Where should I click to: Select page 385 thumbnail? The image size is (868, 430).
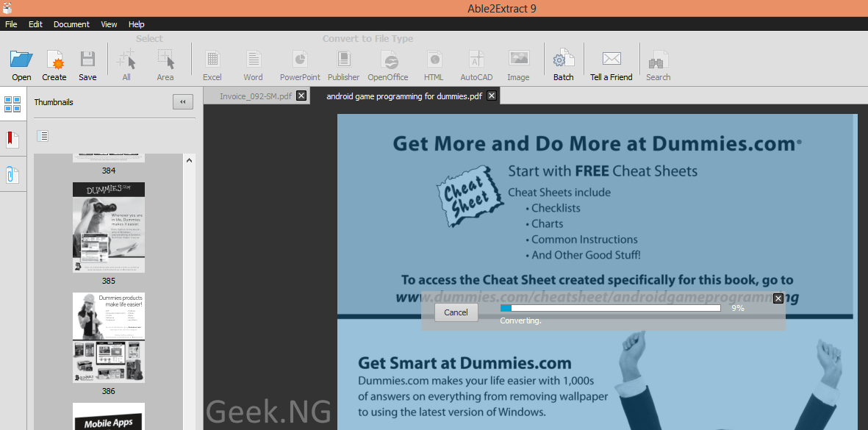point(109,227)
